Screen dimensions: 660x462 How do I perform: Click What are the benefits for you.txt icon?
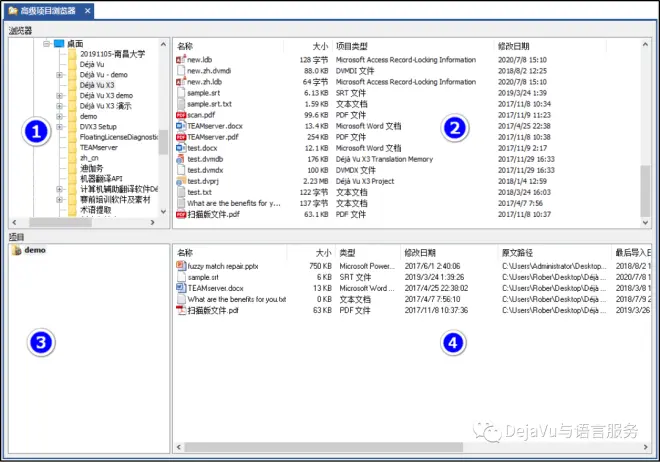(181, 299)
